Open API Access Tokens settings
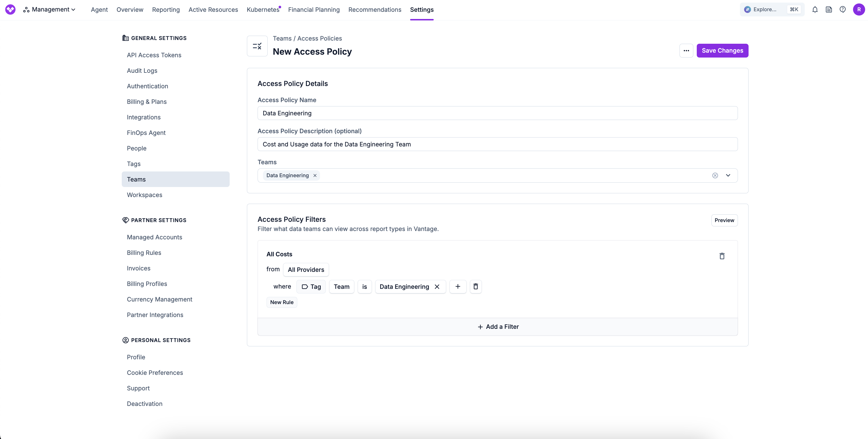868x439 pixels. 154,55
